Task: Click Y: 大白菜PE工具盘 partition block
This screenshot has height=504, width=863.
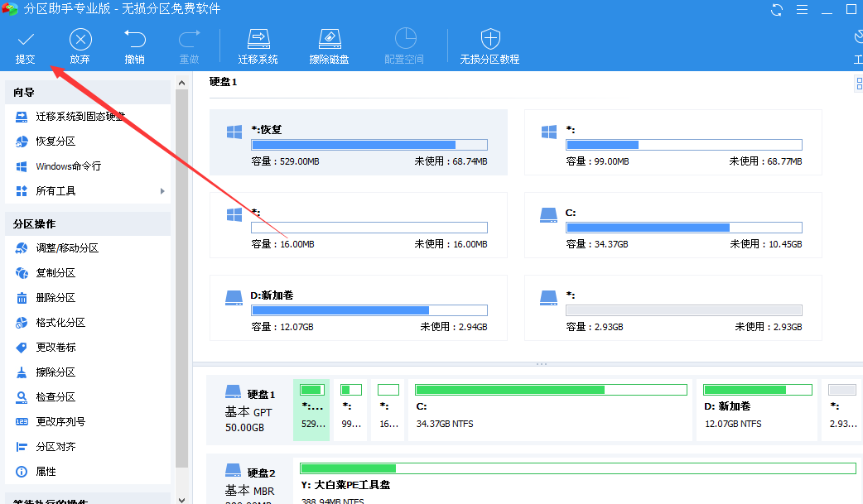Action: [578, 482]
